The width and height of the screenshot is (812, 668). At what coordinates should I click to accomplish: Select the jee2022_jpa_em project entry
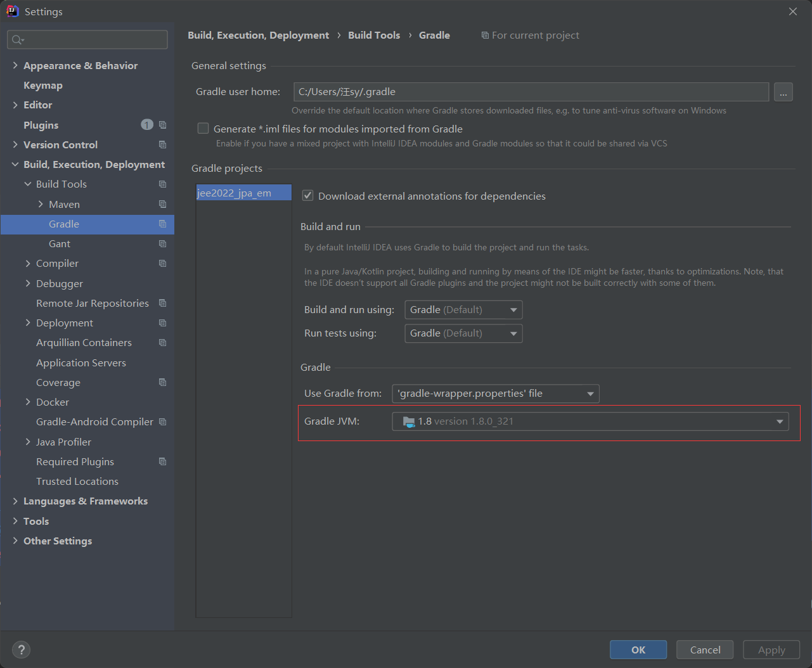[234, 193]
